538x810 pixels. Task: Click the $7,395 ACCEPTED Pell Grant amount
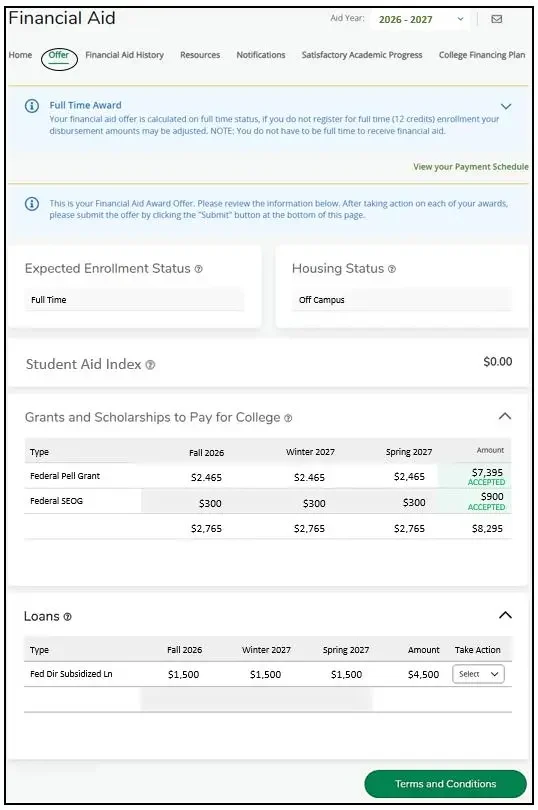coord(486,477)
